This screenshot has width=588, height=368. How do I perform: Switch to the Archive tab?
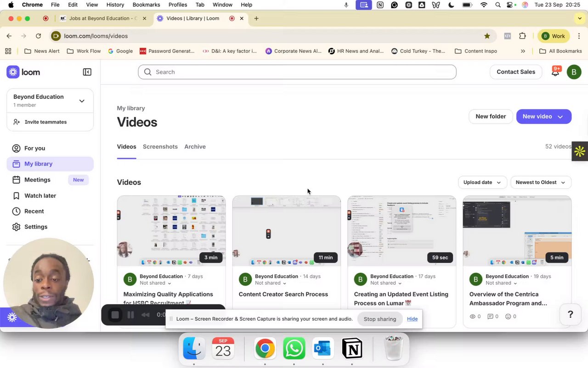coord(195,146)
